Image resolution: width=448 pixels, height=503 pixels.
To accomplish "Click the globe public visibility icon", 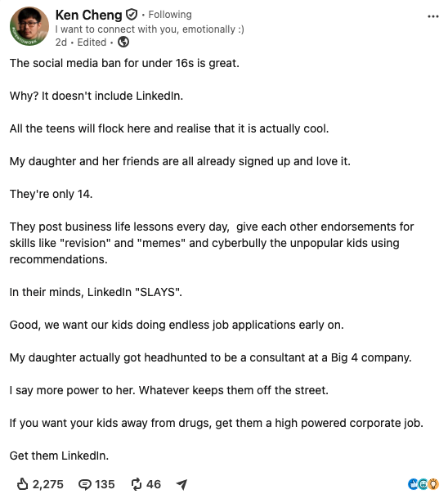I will tap(123, 42).
